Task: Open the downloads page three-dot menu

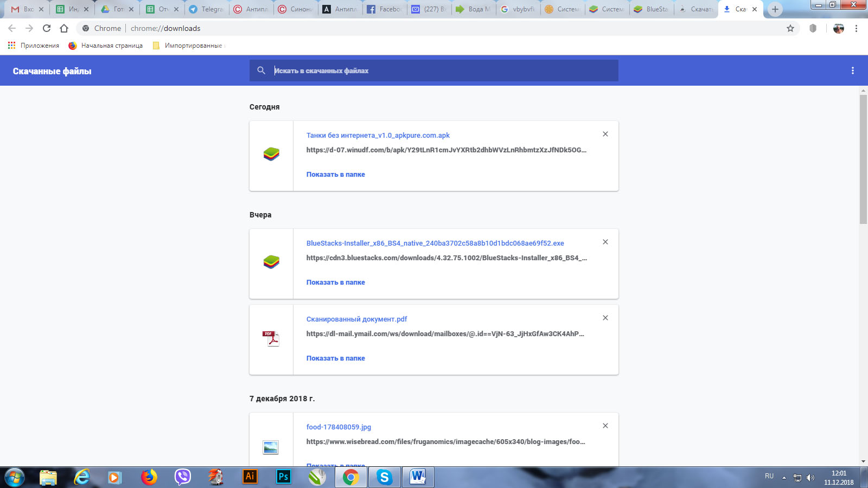Action: 852,70
